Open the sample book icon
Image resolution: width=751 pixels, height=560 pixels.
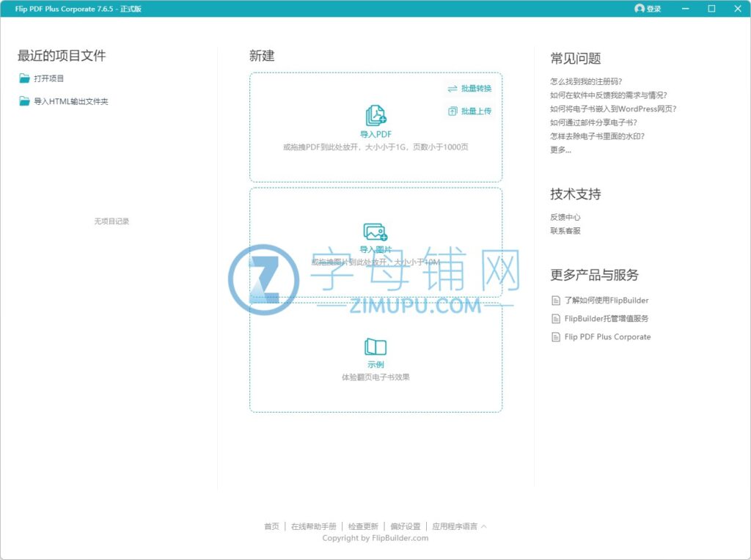pyautogui.click(x=375, y=347)
